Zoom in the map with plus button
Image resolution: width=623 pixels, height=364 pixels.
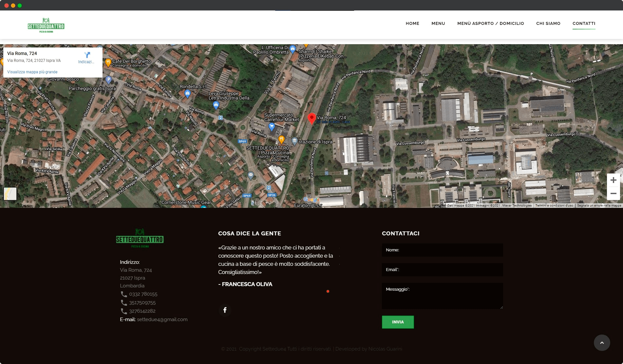coord(613,180)
